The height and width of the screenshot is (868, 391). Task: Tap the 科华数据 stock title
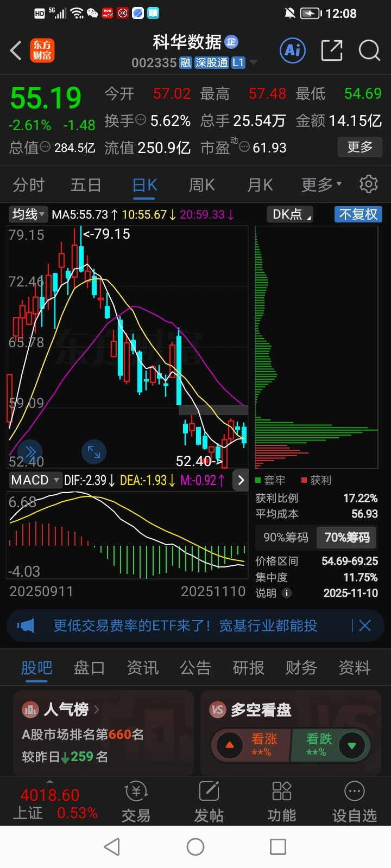187,42
